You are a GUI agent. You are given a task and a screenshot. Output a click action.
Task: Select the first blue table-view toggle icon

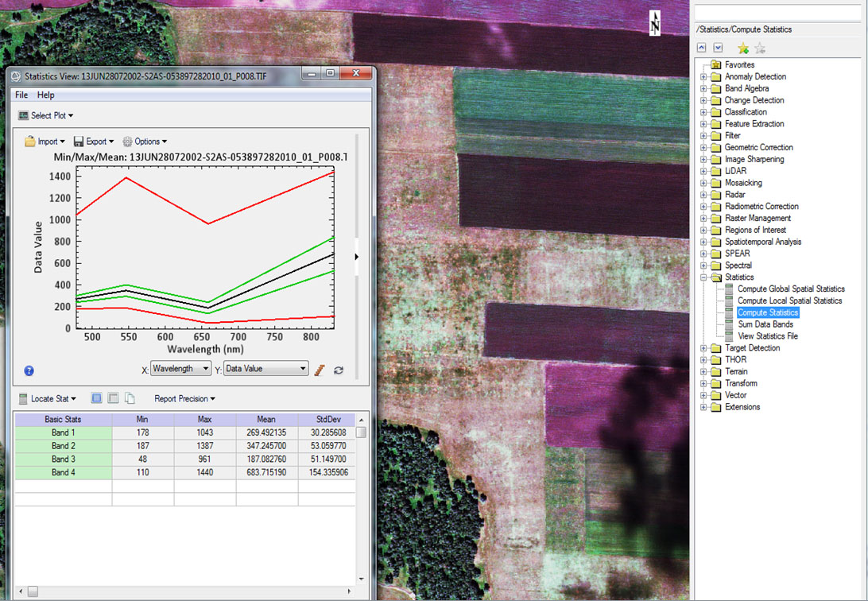pos(96,398)
